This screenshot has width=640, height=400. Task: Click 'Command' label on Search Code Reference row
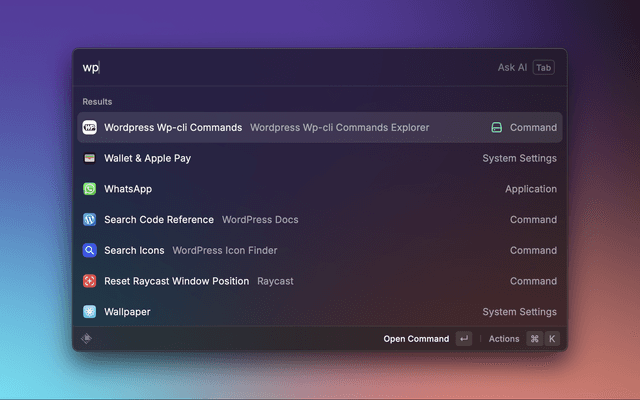[x=533, y=220]
